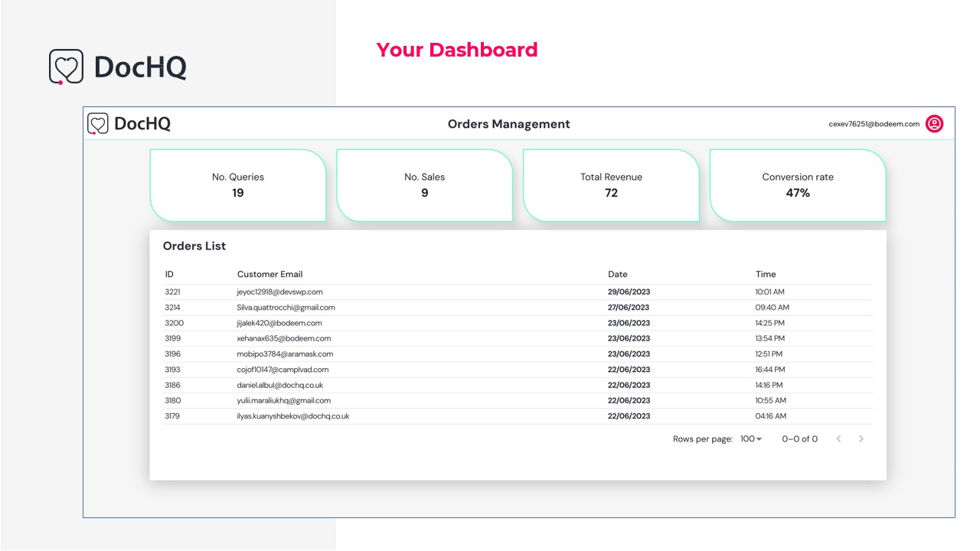980x551 pixels.
Task: Open order 3200 row
Action: pos(174,323)
